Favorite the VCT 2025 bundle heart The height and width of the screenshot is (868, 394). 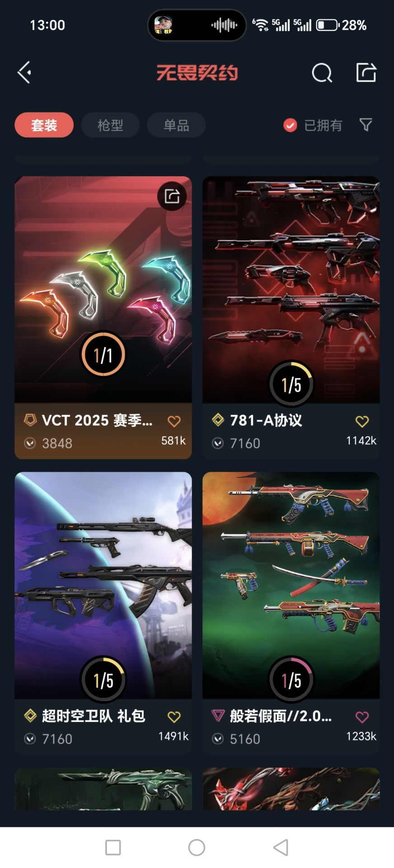tap(174, 421)
